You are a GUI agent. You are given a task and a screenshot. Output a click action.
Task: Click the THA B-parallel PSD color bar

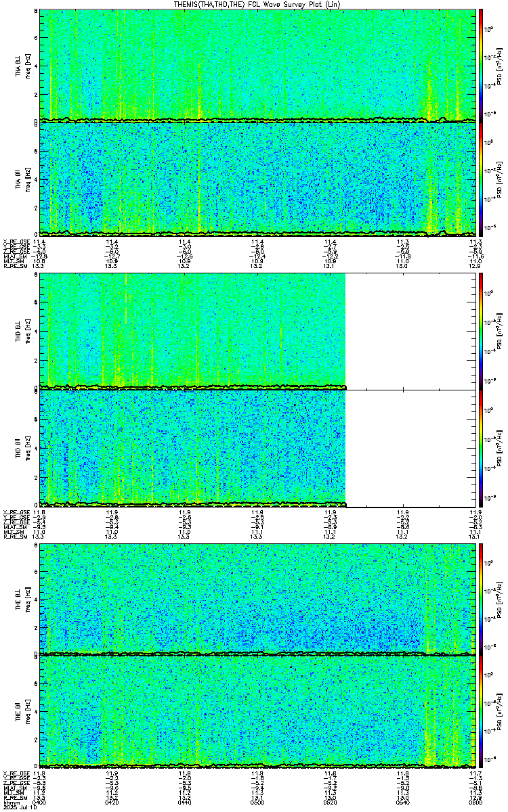[x=482, y=179]
